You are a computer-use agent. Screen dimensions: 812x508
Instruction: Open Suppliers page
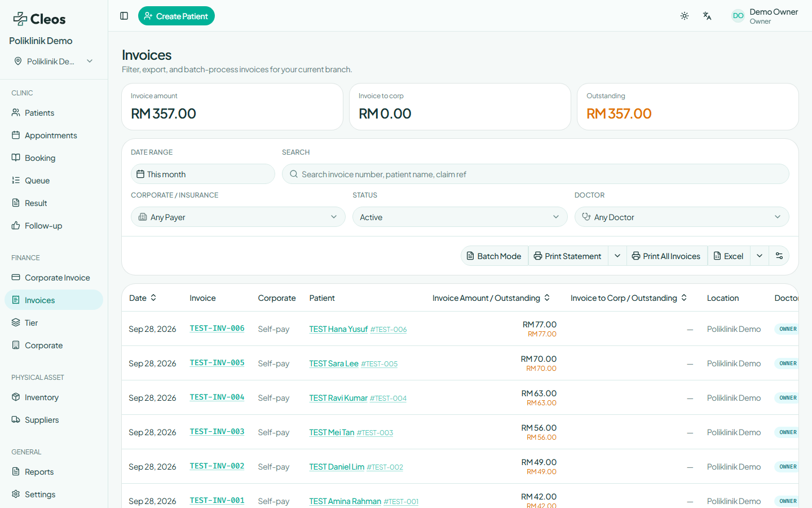[x=54, y=420]
